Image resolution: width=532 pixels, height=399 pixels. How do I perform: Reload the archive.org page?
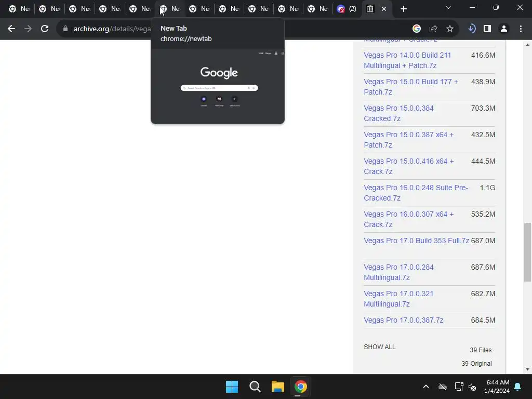pyautogui.click(x=45, y=29)
